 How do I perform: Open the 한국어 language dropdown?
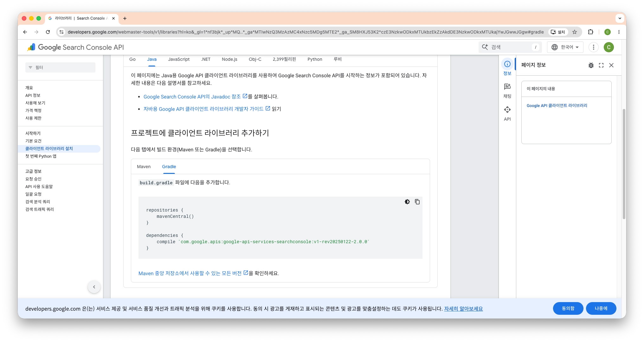[x=565, y=47]
